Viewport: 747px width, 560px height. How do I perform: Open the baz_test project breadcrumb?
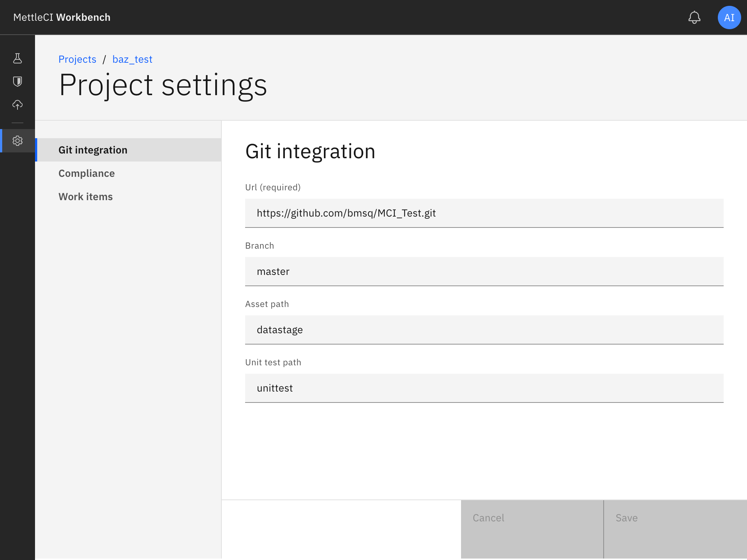(x=132, y=59)
